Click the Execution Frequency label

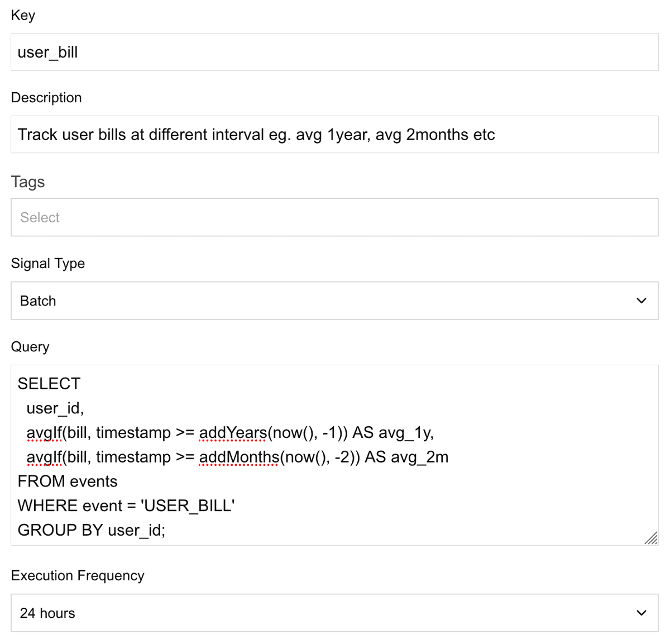tap(78, 575)
